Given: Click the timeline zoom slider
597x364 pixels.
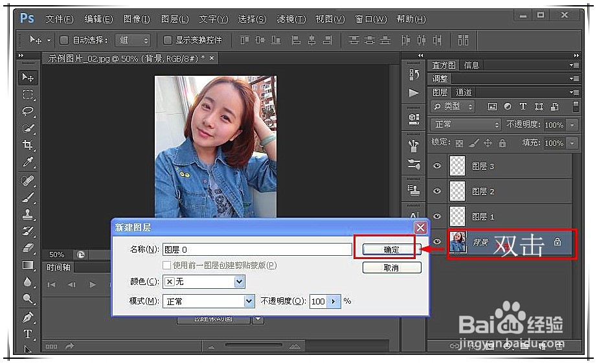Looking at the screenshot, I should tap(254, 345).
